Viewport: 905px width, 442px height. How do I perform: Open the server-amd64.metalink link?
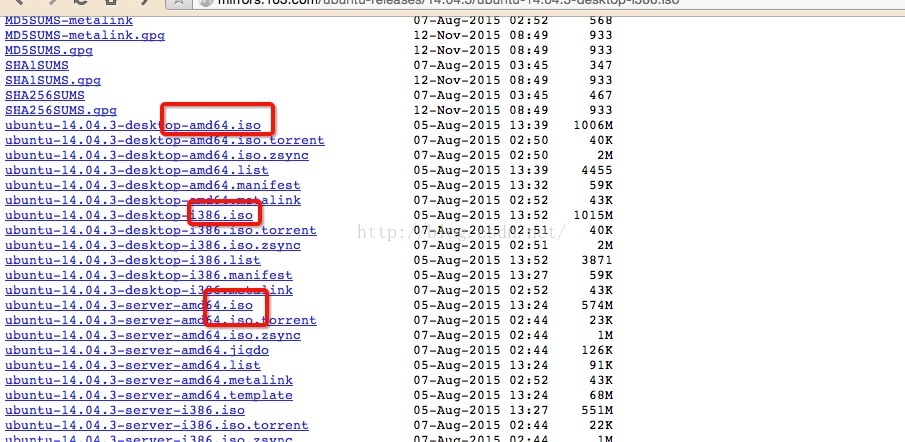[148, 380]
